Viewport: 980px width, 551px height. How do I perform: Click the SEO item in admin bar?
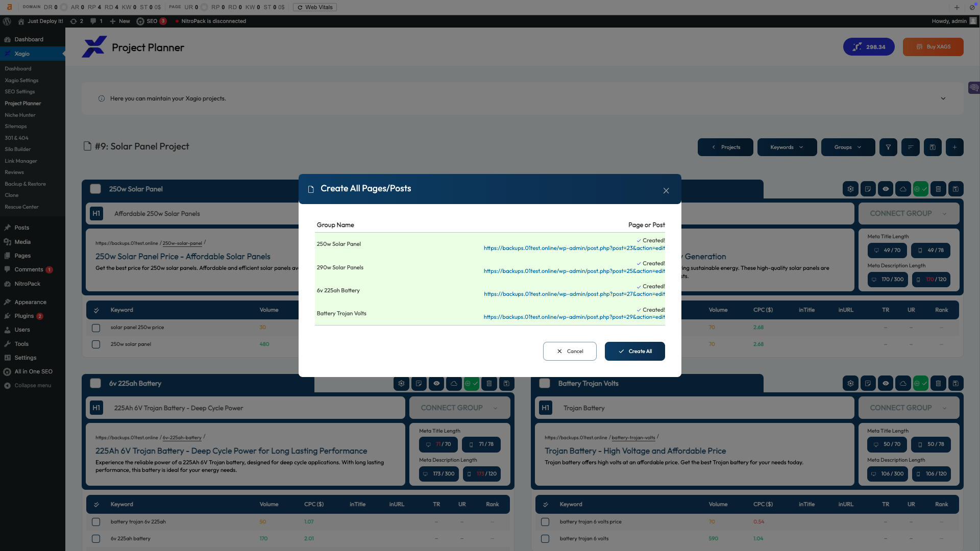click(151, 21)
